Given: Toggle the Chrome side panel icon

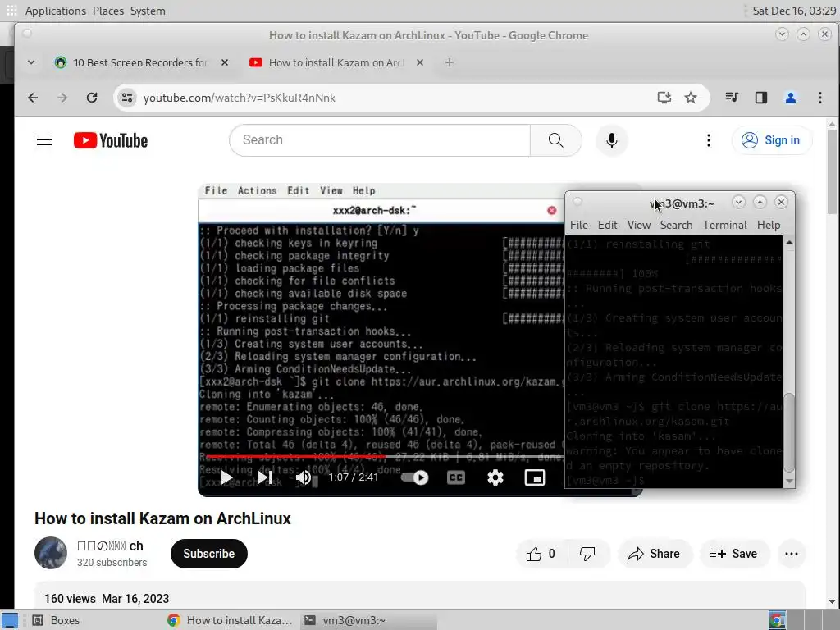Looking at the screenshot, I should pos(761,98).
